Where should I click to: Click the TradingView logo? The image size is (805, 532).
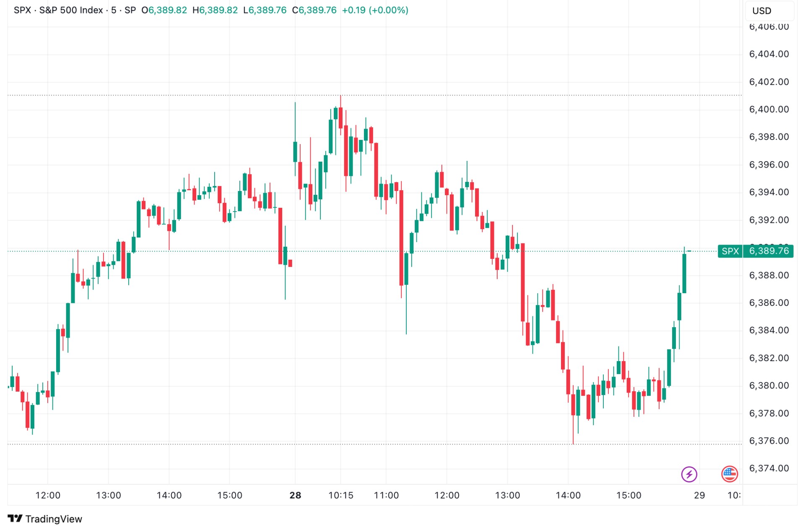(x=44, y=519)
